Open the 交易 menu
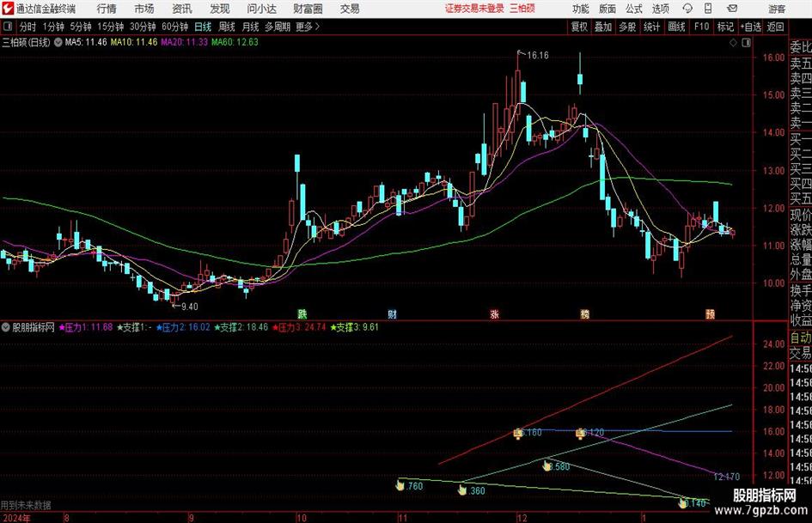Viewport: 812px width, 523px height. 350,9
